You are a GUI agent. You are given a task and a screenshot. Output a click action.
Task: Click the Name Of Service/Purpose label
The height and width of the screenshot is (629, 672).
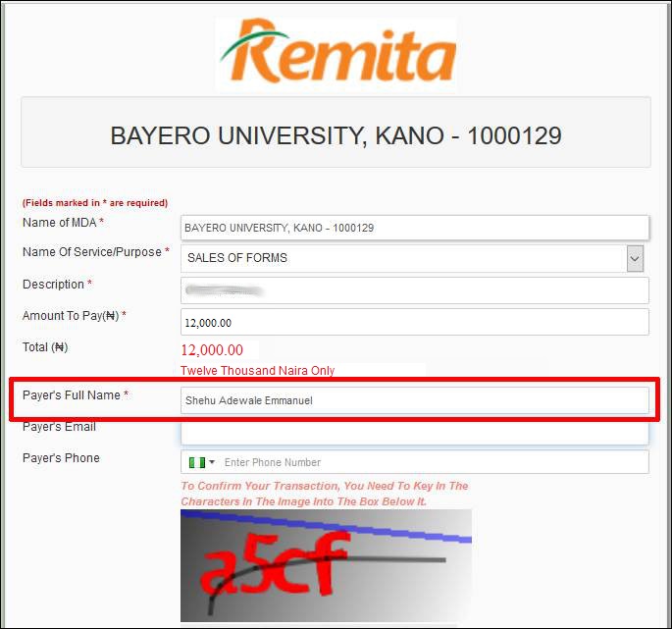tap(96, 252)
